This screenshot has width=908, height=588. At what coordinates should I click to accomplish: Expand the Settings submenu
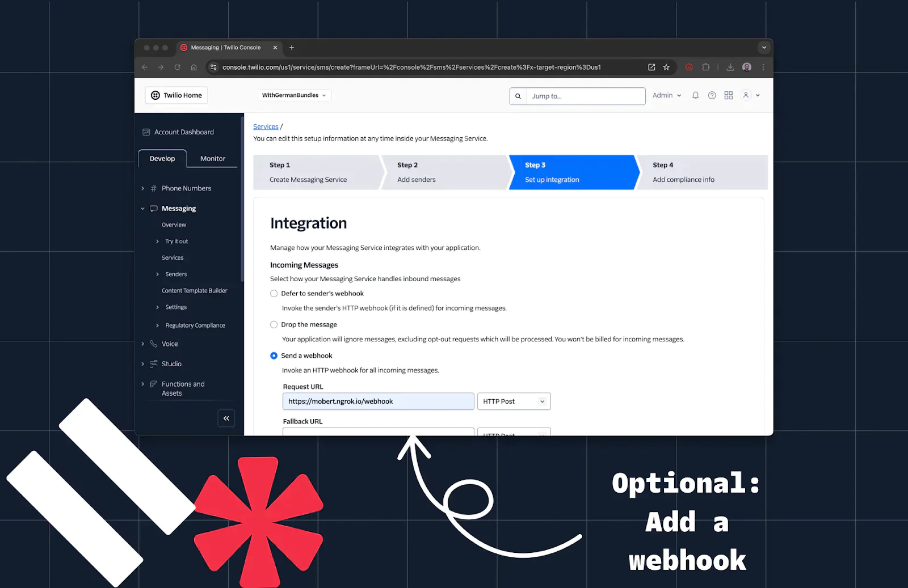158,307
